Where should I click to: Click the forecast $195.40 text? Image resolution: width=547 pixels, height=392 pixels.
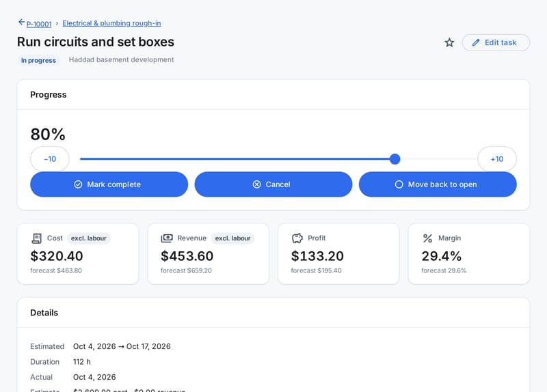(317, 270)
